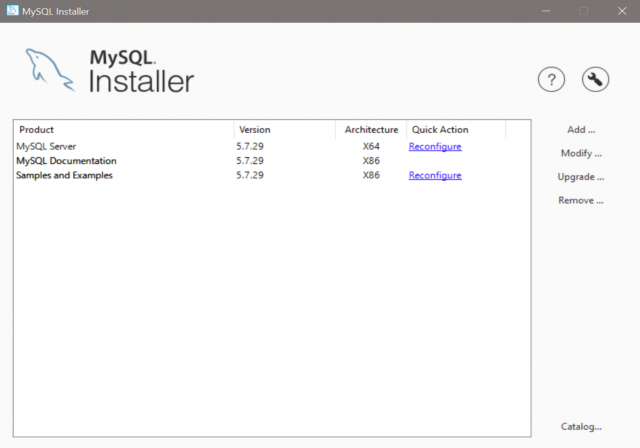Image resolution: width=640 pixels, height=448 pixels.
Task: Click MySQL Server version 5.7.29 cell
Action: pos(250,146)
